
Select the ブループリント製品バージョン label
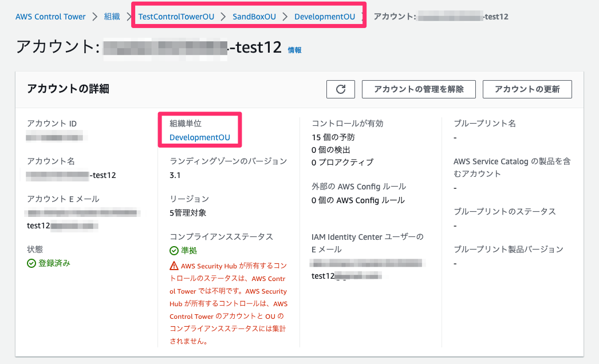coord(509,250)
